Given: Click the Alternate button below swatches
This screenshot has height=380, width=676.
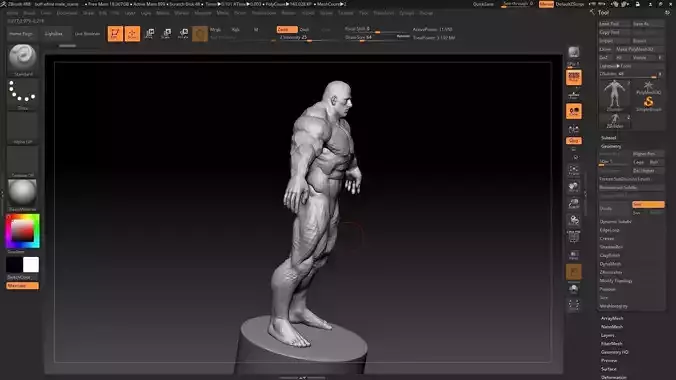Looking at the screenshot, I should coord(22,286).
